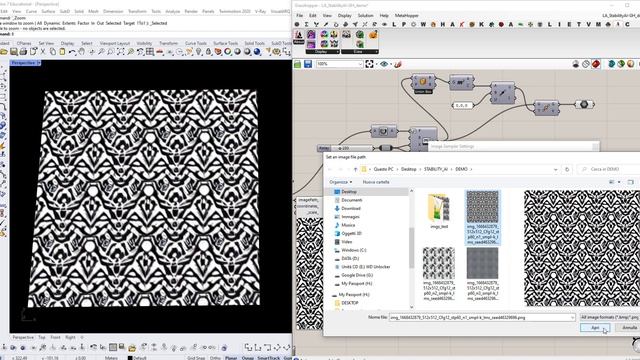The width and height of the screenshot is (640, 360).
Task: Click the light bulb icon in Rhino toolbar
Action: point(199,52)
